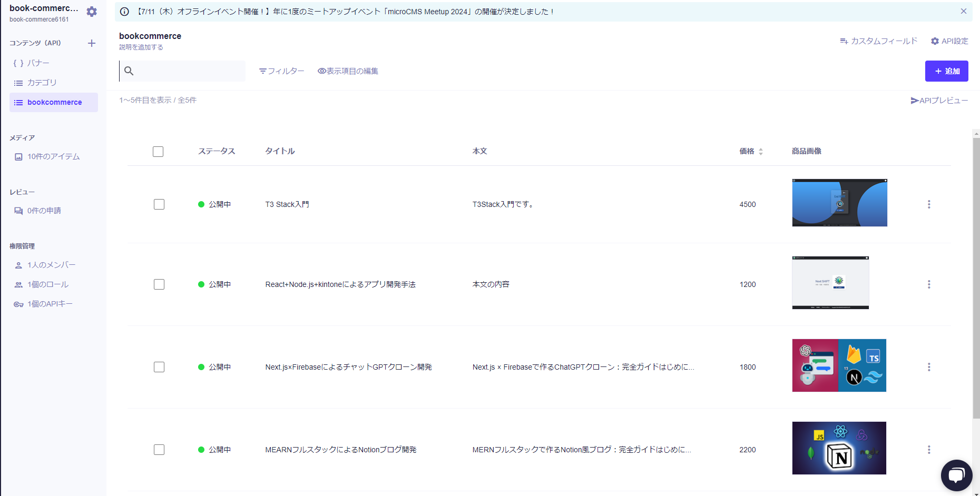Check the MEARNフルスタック row checkbox
980x496 pixels.
(x=159, y=450)
